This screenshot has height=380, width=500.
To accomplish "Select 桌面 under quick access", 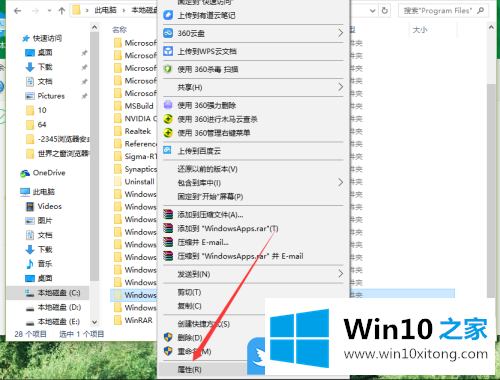I will point(45,53).
